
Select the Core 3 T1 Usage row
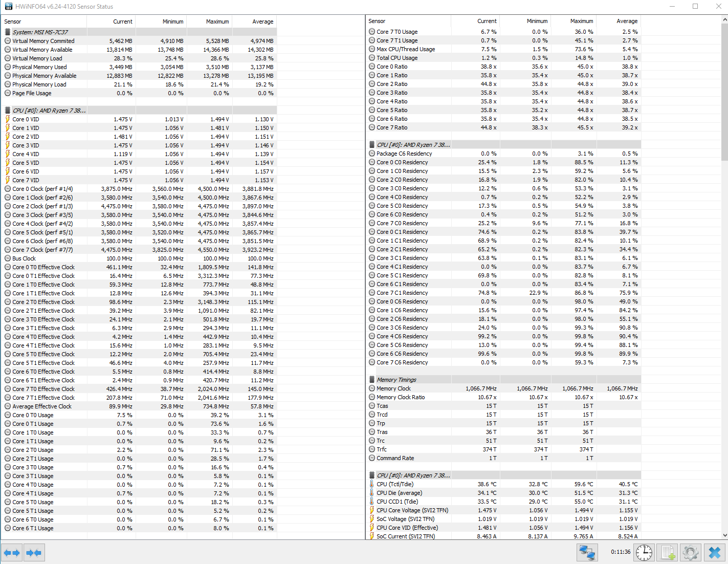click(x=139, y=476)
